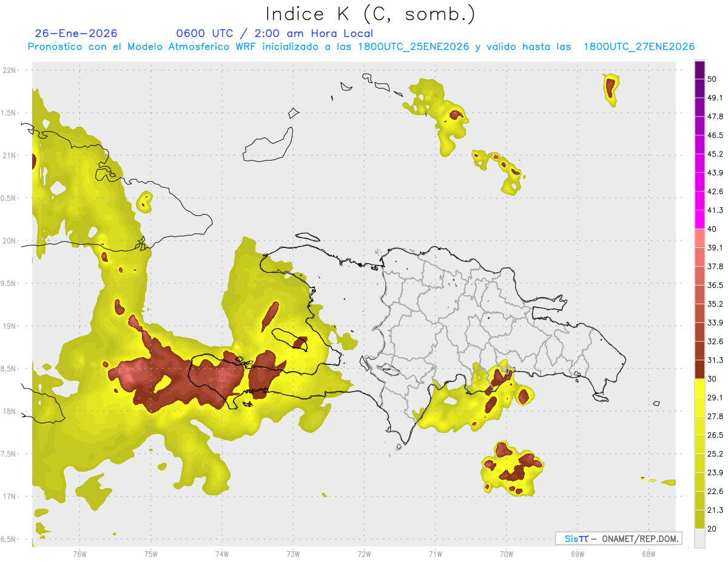The image size is (728, 562).
Task: Click "1800UTC_25ENE2026" initialization time in forecast line
Action: [x=414, y=47]
